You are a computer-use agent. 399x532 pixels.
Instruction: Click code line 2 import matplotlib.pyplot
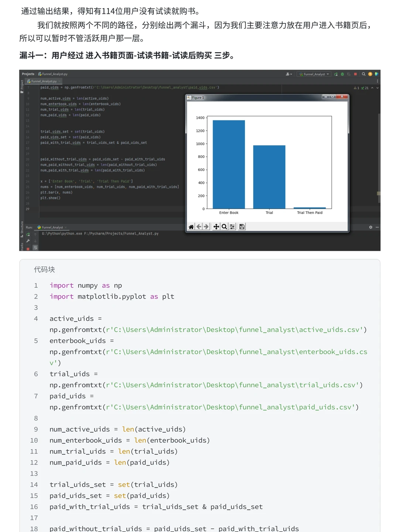pos(112,297)
